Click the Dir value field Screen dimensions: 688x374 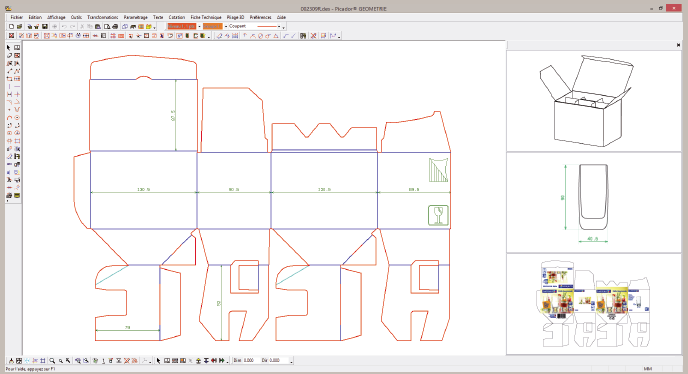coord(278,360)
